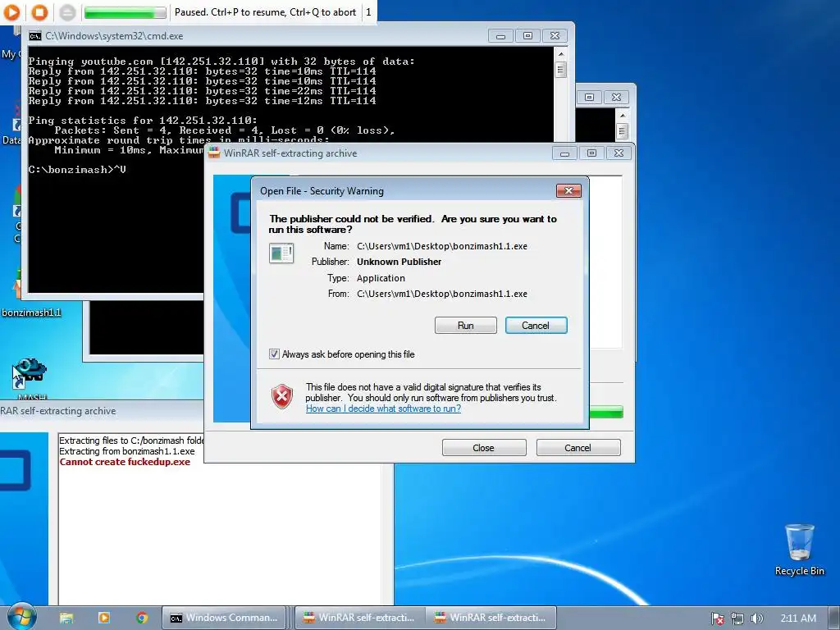Click the 2:11 AM system clock
The image size is (840, 630).
point(798,619)
